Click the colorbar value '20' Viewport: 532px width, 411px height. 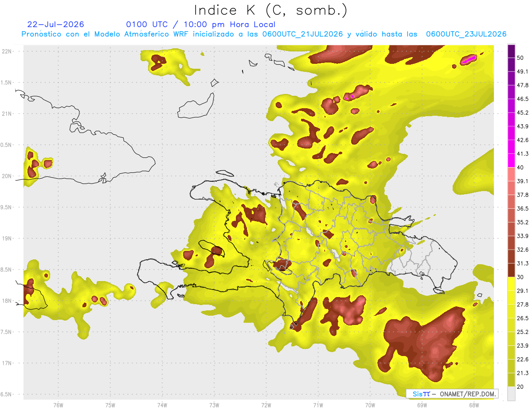[x=521, y=387]
